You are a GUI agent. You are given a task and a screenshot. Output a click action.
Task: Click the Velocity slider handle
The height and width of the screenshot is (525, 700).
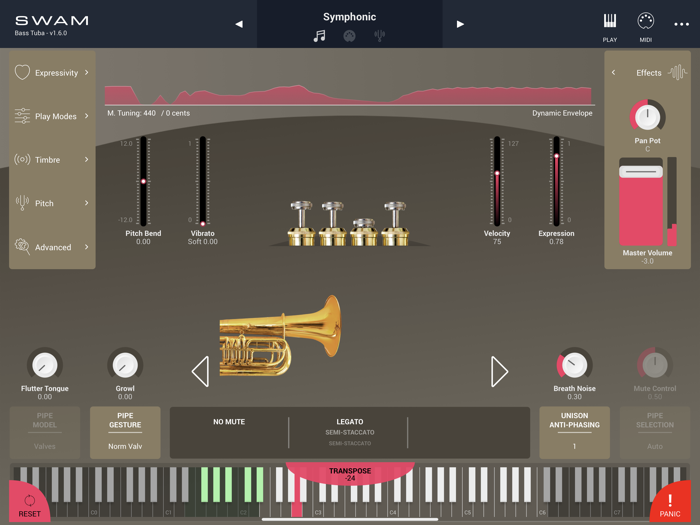click(497, 173)
